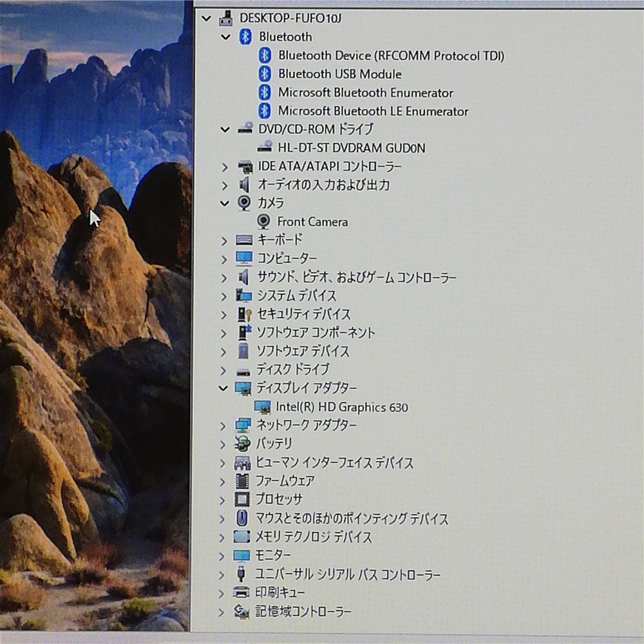Select Microsoft Bluetooth LE Enumerator entry

pos(374,111)
